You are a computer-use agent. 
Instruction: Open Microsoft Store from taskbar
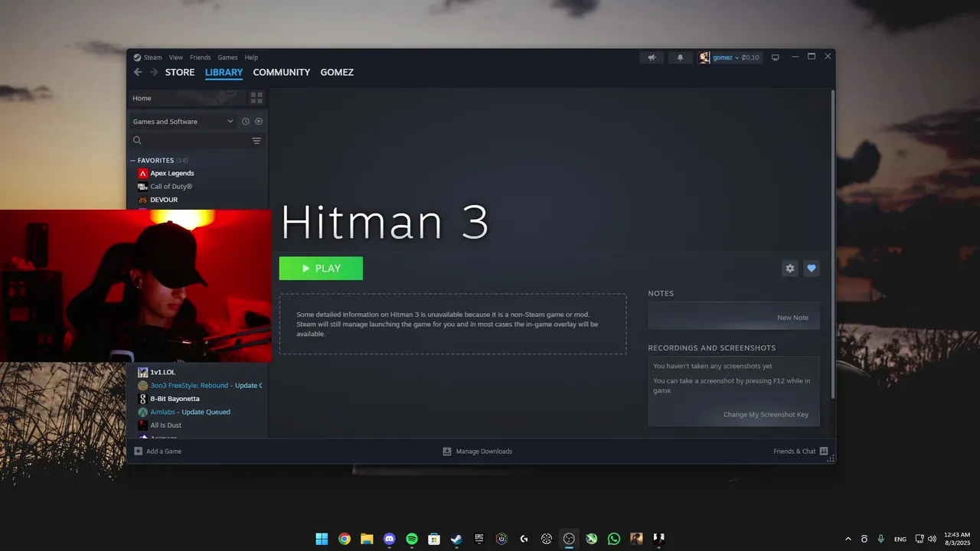434,539
